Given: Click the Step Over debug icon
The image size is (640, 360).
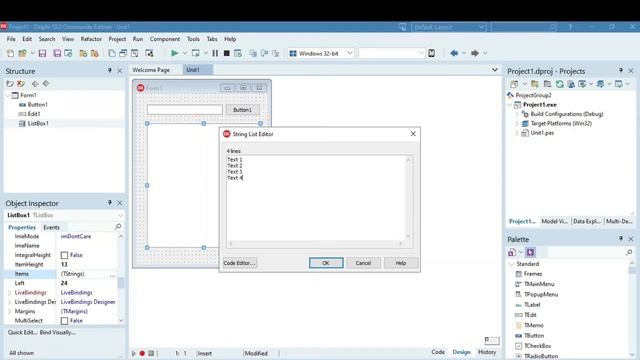Looking at the screenshot, I should click(264, 53).
